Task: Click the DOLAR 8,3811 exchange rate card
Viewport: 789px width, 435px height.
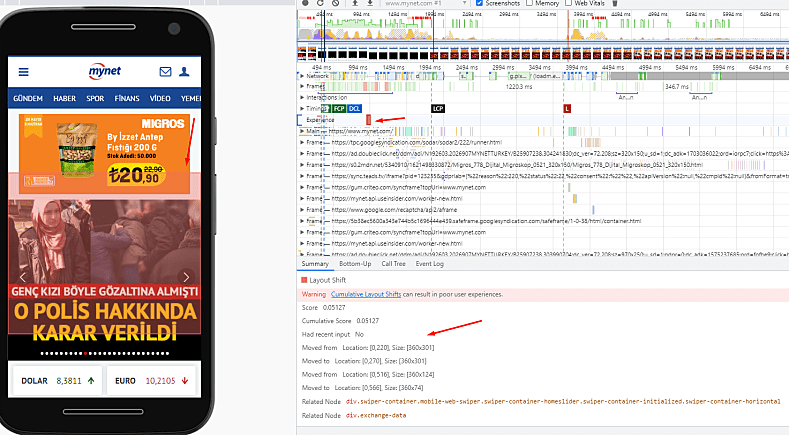Action: point(58,381)
